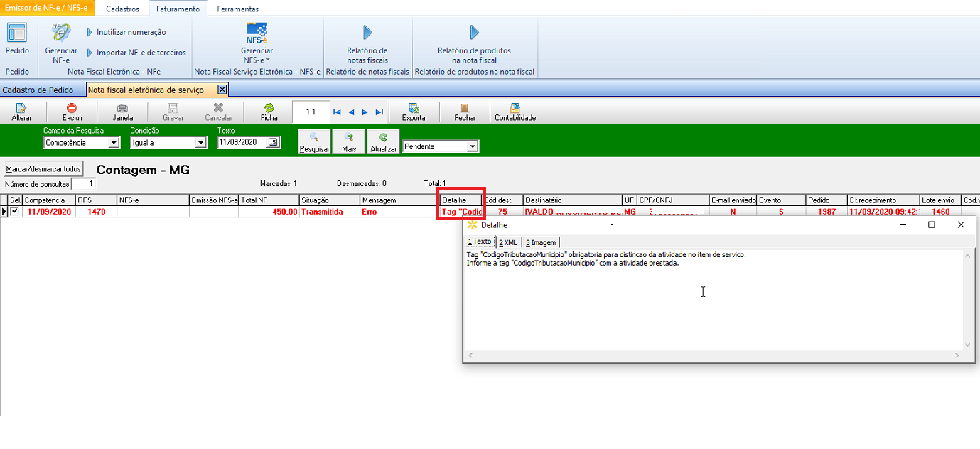980x449 pixels.
Task: Click Marcar/desmarcar todos button
Action: (x=43, y=169)
